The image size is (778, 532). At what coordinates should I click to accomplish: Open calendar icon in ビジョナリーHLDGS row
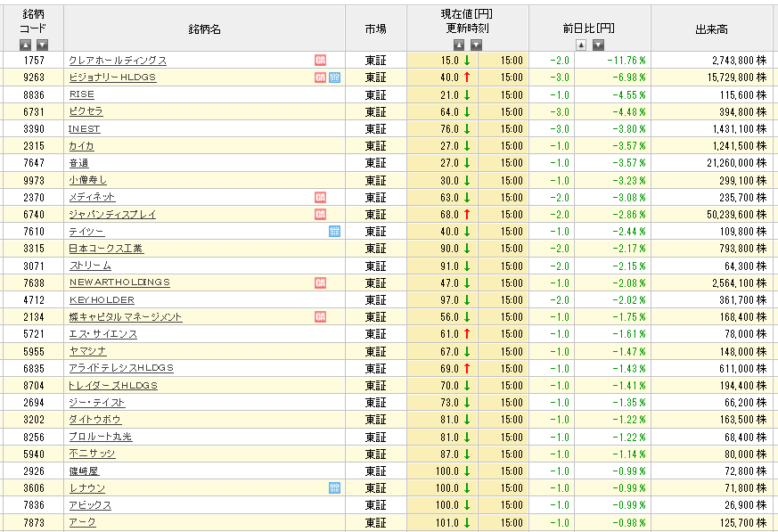tap(335, 78)
